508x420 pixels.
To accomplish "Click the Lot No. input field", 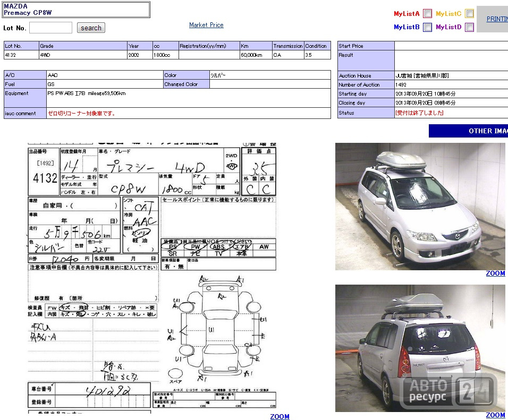I will click(x=50, y=28).
